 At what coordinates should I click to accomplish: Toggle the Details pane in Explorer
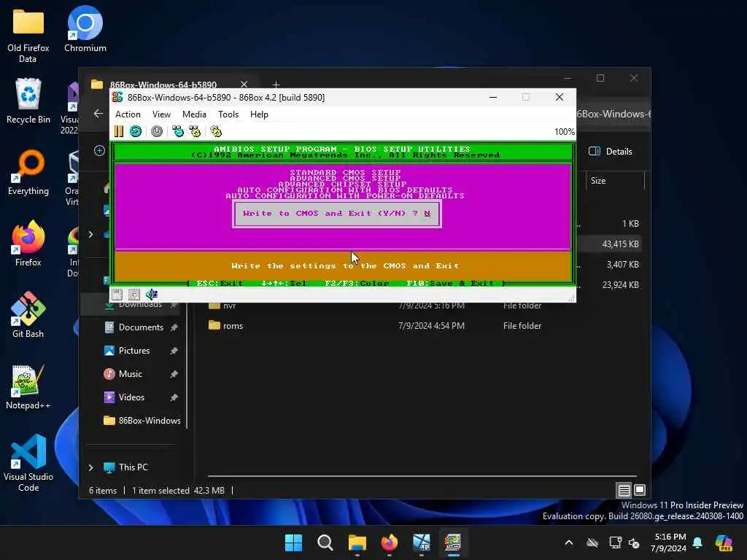[x=611, y=152]
